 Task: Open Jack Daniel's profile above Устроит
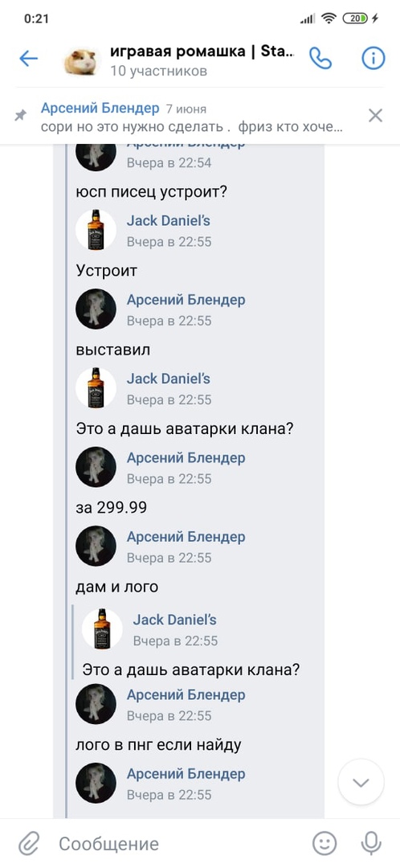click(x=168, y=220)
